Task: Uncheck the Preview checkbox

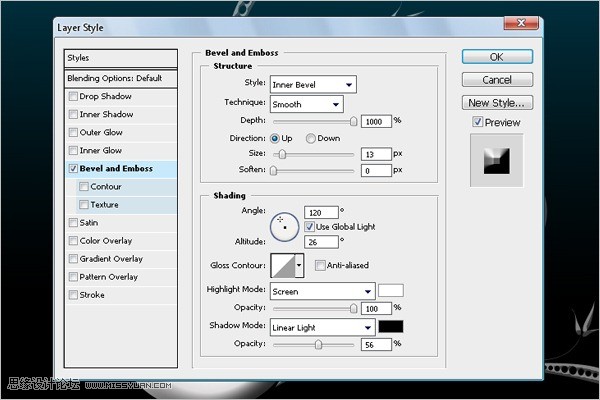Action: (477, 122)
